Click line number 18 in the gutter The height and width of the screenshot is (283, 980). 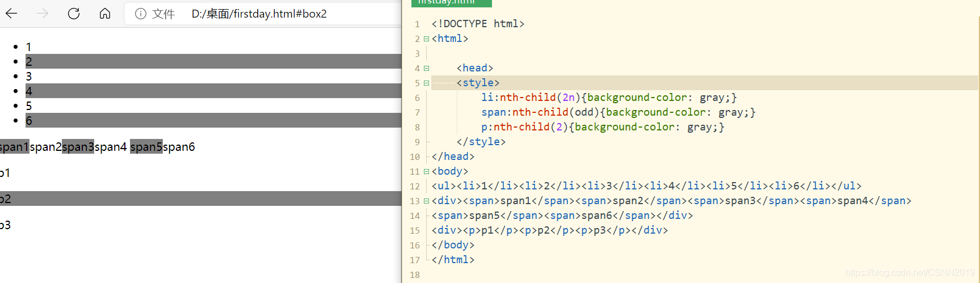point(415,274)
